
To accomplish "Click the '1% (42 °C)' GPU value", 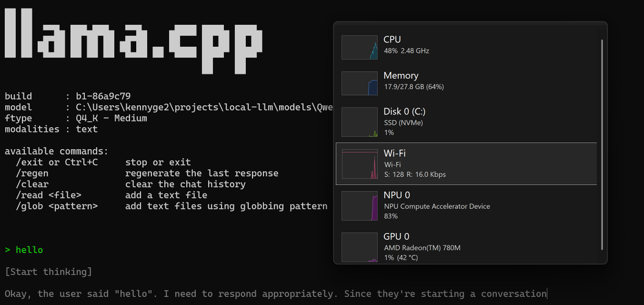I will (x=401, y=258).
